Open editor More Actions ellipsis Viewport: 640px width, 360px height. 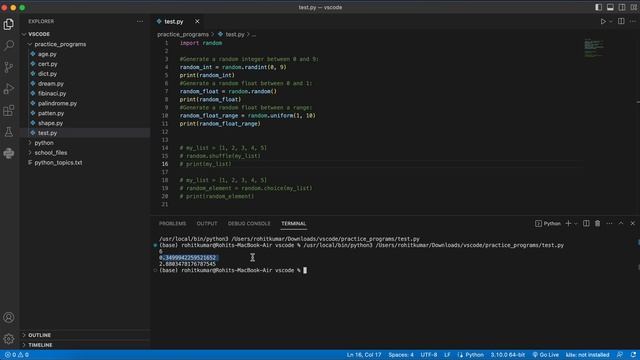(633, 21)
